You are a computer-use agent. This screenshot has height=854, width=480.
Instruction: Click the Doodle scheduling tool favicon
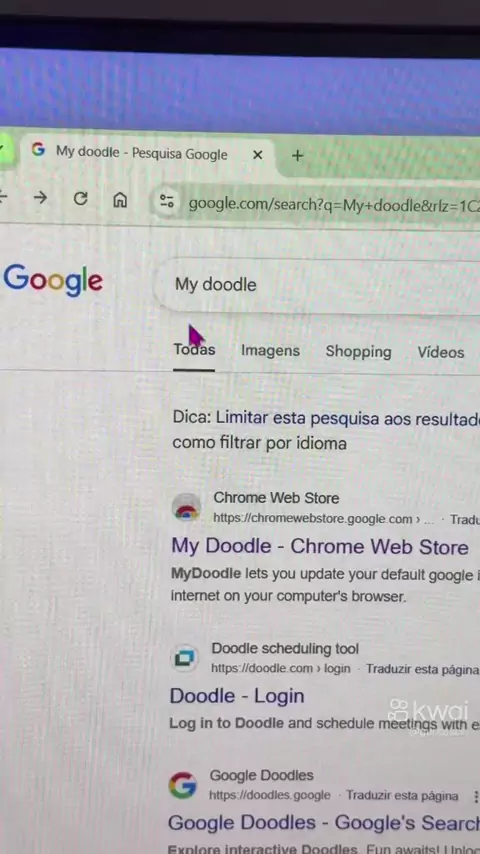[185, 658]
